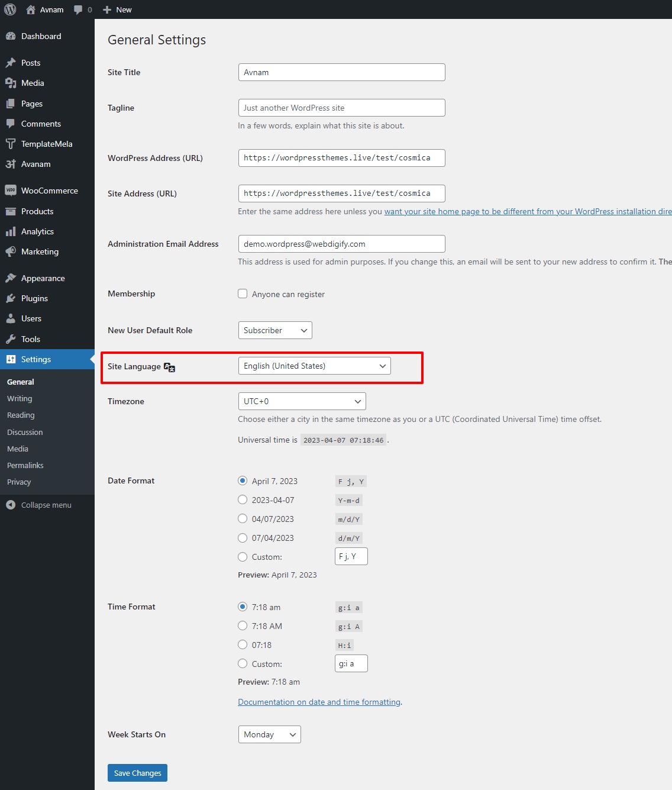Click the WooCommerce sidebar icon
The height and width of the screenshot is (790, 672).
pos(11,191)
